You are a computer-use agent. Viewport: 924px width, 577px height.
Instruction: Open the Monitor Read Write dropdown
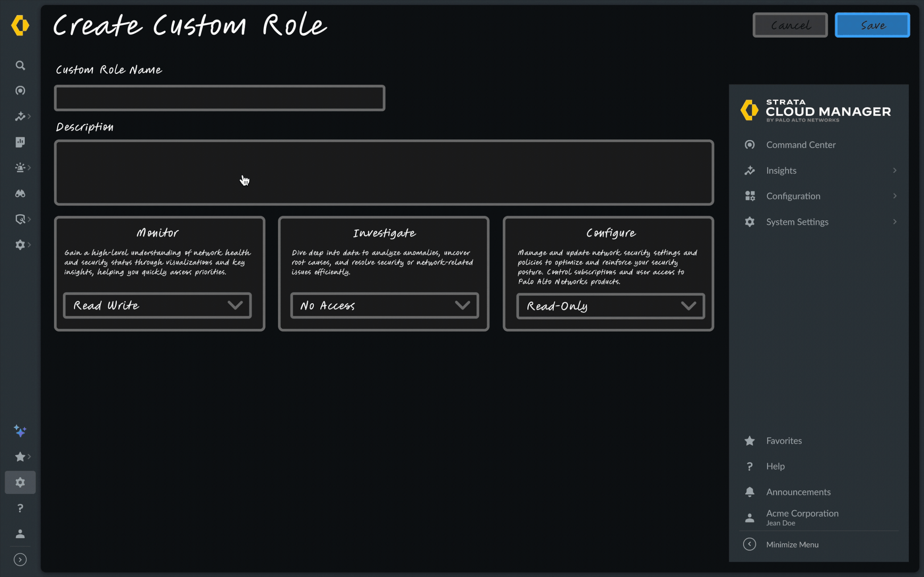pyautogui.click(x=157, y=305)
